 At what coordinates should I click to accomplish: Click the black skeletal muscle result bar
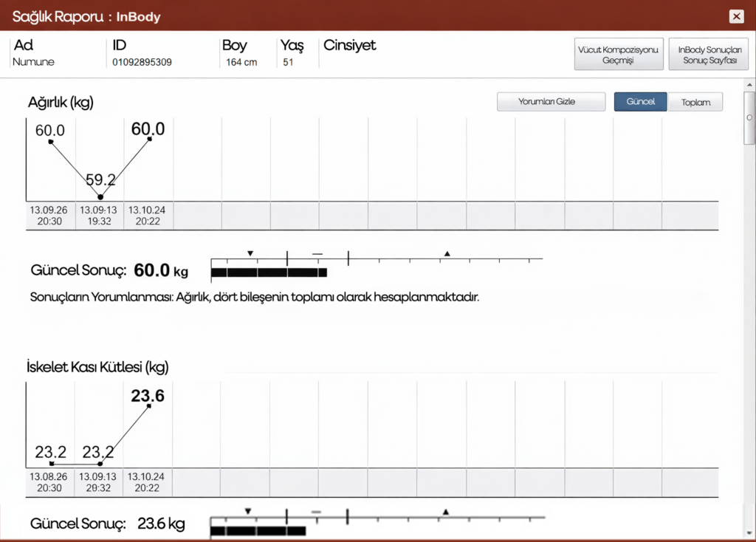pyautogui.click(x=258, y=530)
